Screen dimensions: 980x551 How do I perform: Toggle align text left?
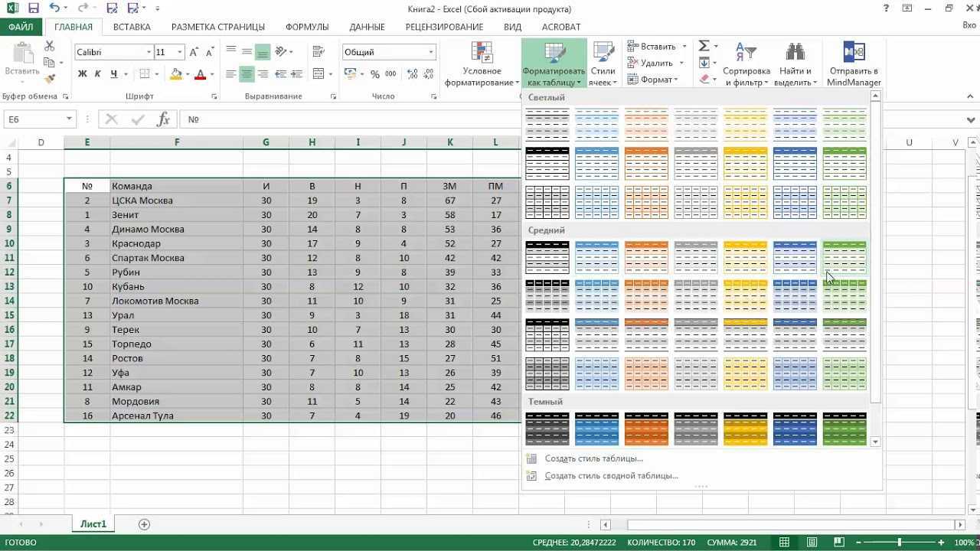[230, 74]
